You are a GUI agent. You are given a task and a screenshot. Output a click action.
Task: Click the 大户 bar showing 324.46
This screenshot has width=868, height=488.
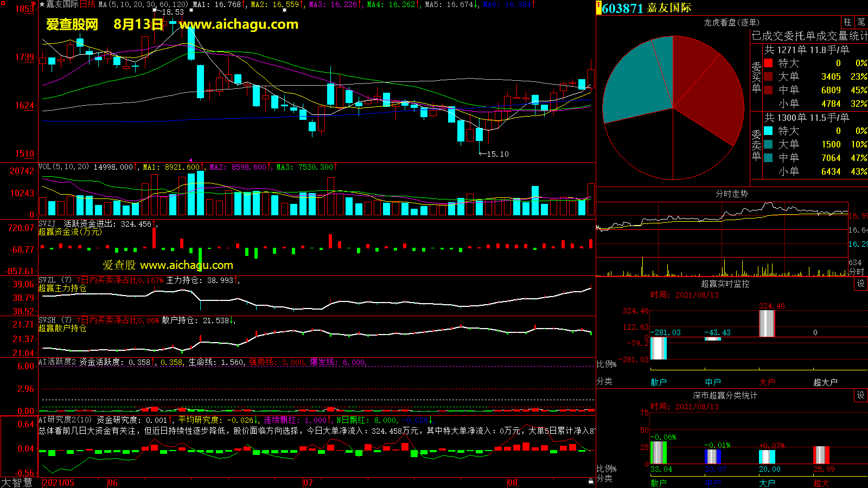pyautogui.click(x=767, y=323)
